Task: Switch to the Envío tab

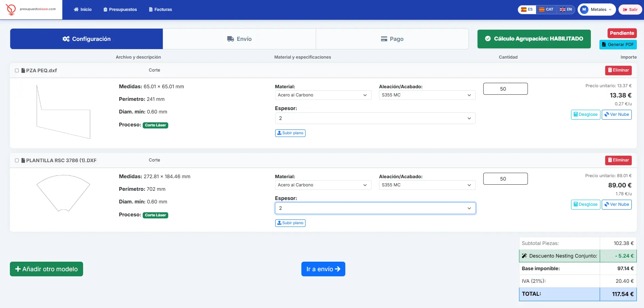Action: [239, 39]
